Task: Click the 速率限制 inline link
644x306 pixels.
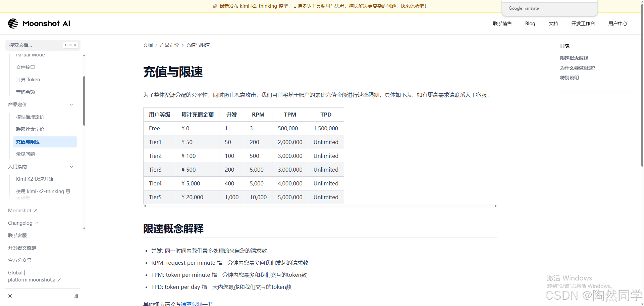Action: [192, 304]
